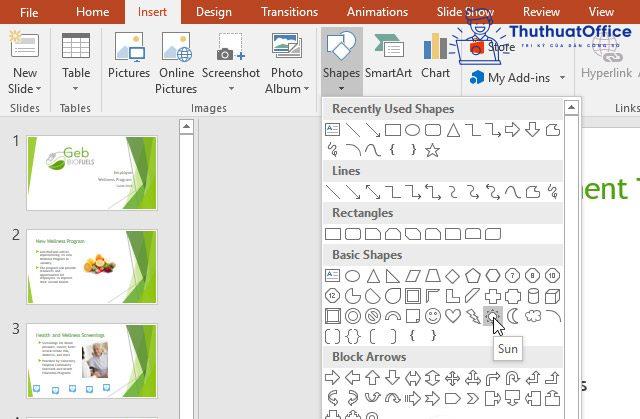
Task: Expand the My Add-ins dropdown arrow
Action: click(562, 78)
